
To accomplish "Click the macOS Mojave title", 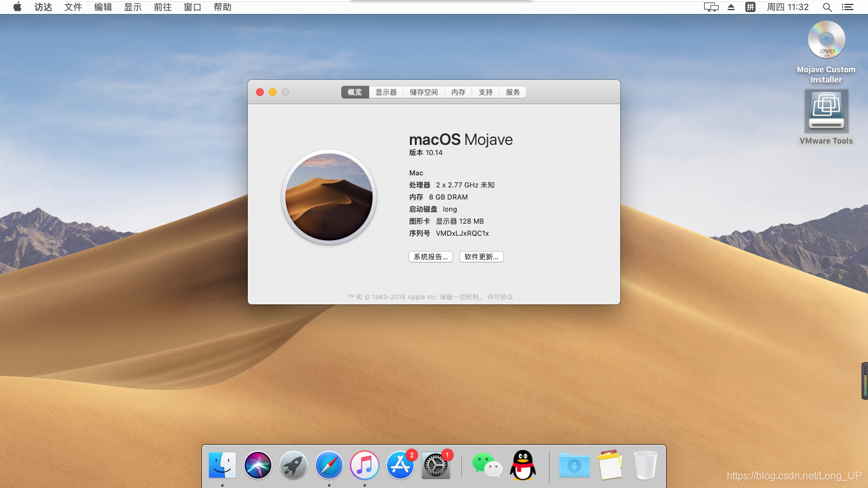I will pos(461,140).
